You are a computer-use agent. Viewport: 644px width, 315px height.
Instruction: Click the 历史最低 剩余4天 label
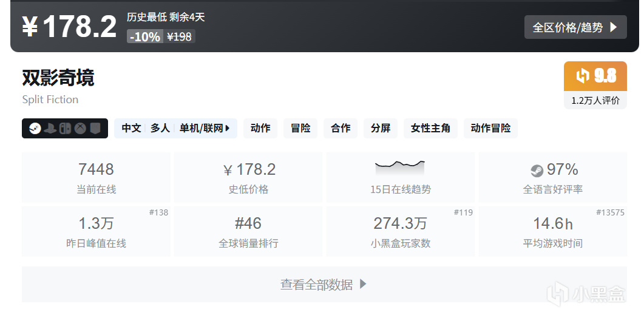click(166, 17)
